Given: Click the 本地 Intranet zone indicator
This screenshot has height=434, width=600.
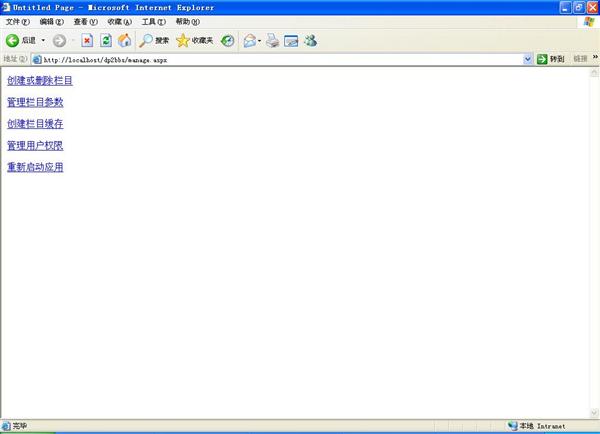Looking at the screenshot, I should coord(536,426).
